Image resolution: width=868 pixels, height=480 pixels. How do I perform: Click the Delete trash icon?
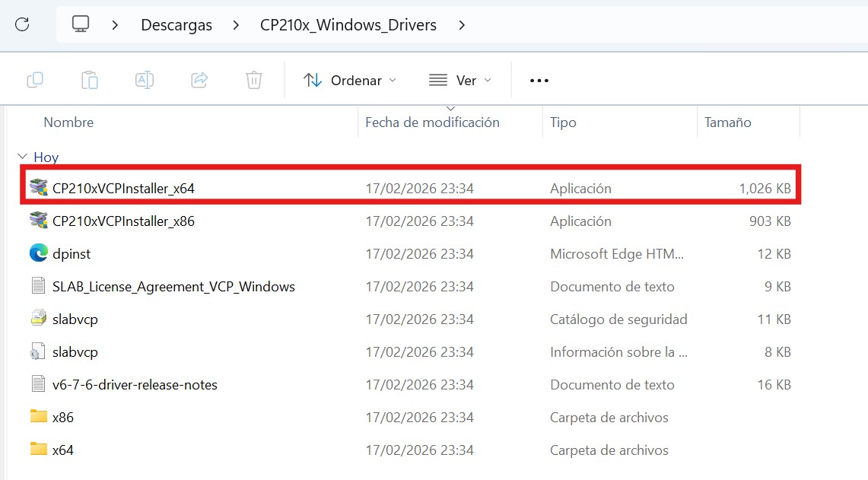(x=253, y=79)
